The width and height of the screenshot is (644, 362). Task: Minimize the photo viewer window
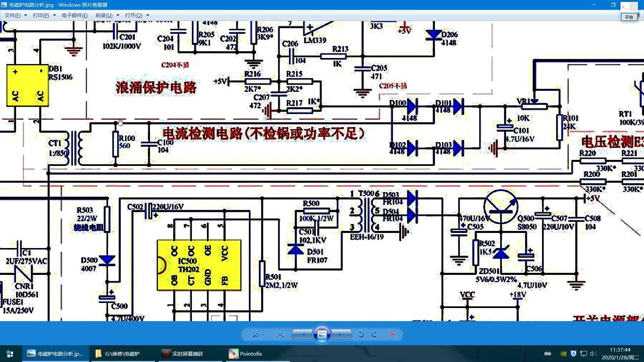tap(594, 5)
